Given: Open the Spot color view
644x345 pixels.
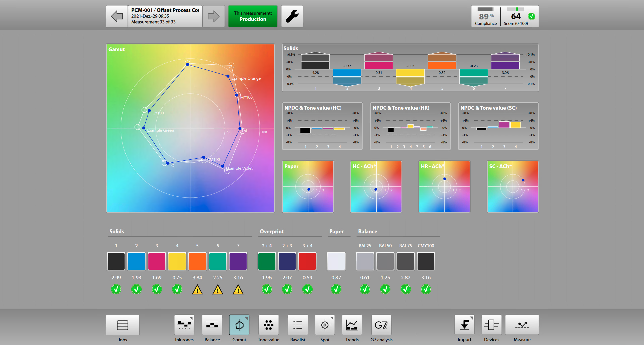Looking at the screenshot, I should [325, 325].
